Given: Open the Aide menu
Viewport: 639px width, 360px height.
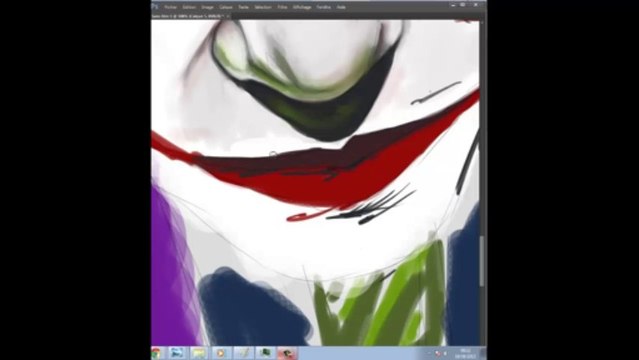Looking at the screenshot, I should [x=341, y=7].
